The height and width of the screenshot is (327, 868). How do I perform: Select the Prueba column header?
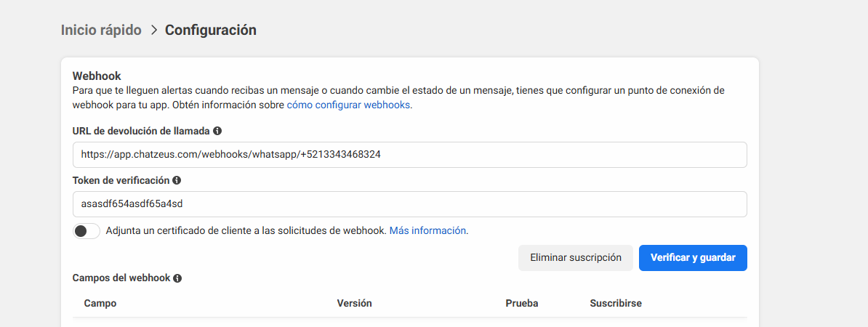521,303
